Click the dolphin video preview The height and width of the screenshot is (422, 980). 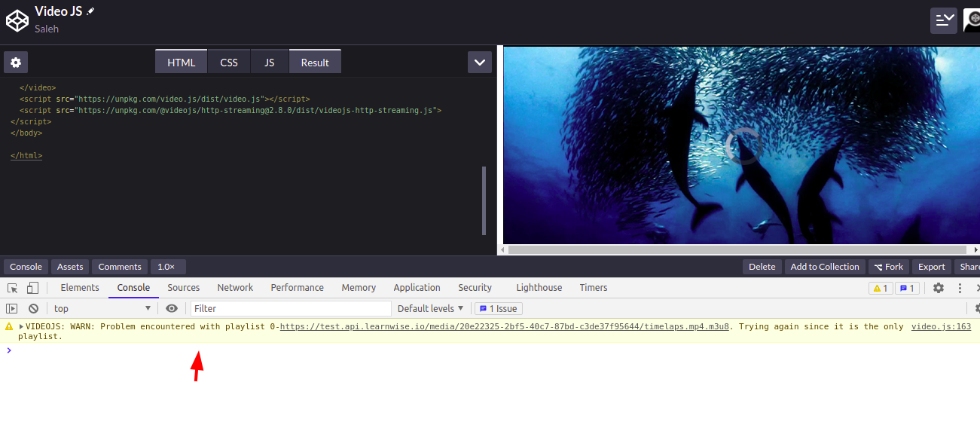point(741,145)
